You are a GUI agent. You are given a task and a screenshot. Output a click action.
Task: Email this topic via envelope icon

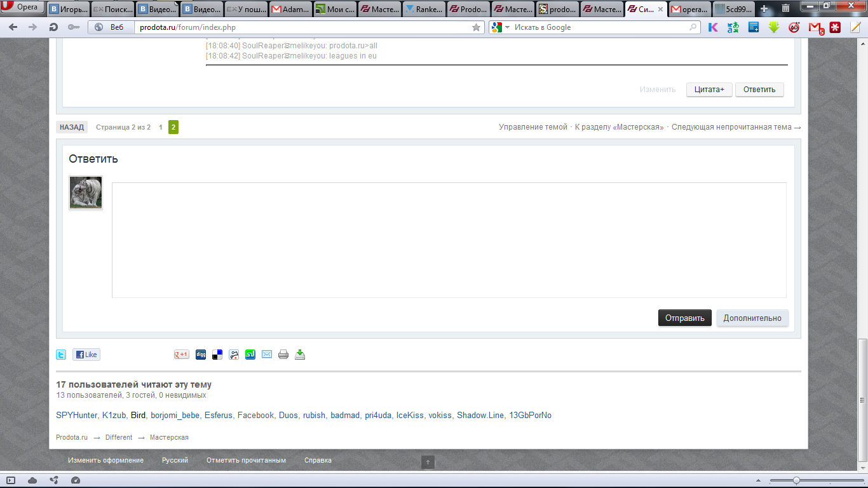click(267, 355)
